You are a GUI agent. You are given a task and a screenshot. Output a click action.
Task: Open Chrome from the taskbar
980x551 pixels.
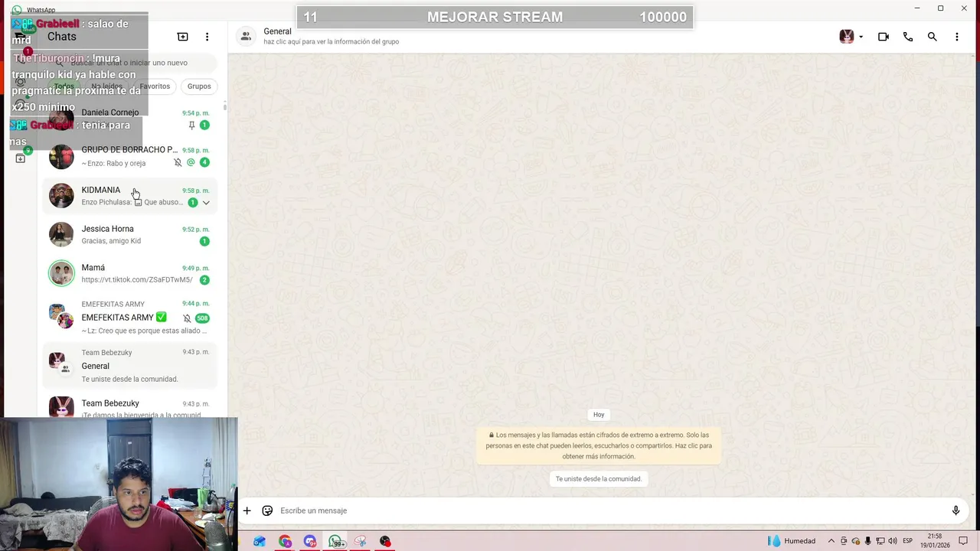tap(285, 541)
